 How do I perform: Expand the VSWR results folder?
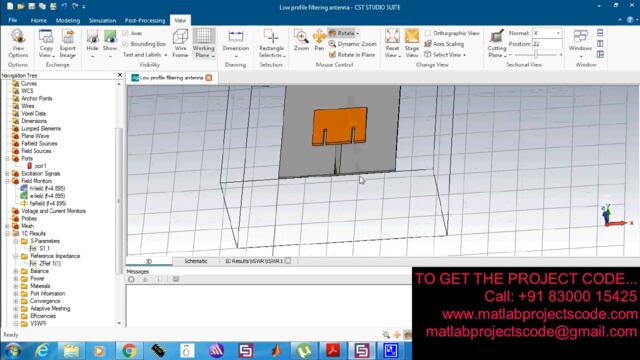16,323
